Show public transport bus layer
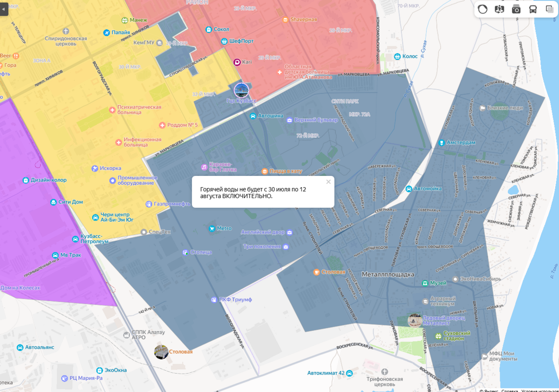 coord(533,9)
